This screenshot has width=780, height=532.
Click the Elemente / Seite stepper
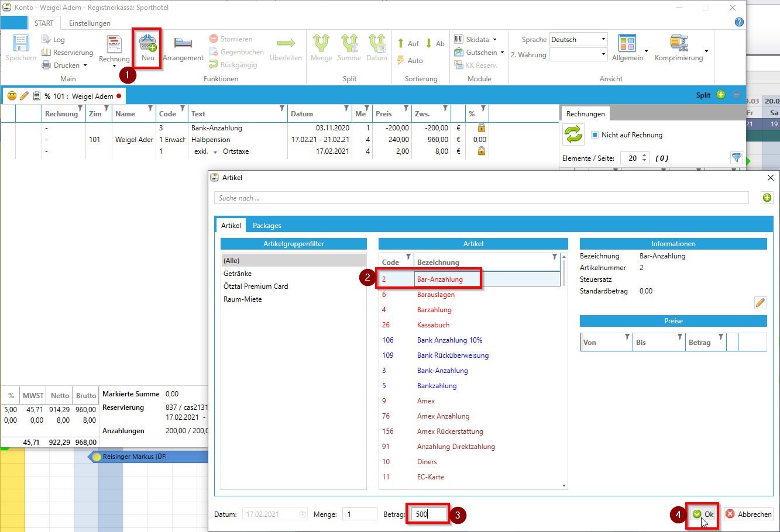(x=644, y=158)
